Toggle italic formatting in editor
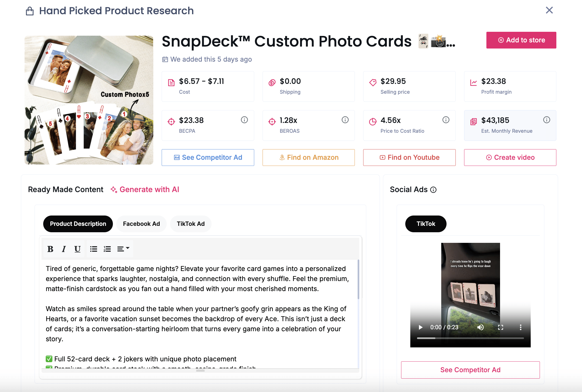 64,249
